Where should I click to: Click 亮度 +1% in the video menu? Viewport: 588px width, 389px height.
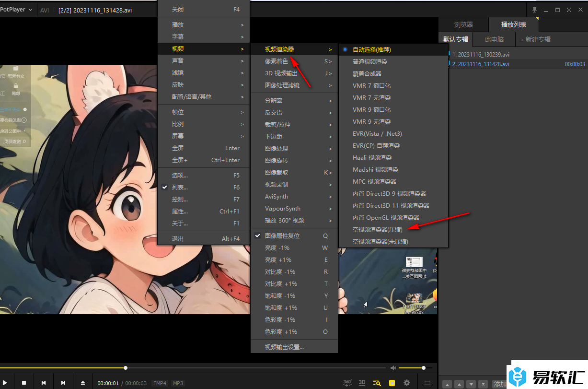(294, 260)
